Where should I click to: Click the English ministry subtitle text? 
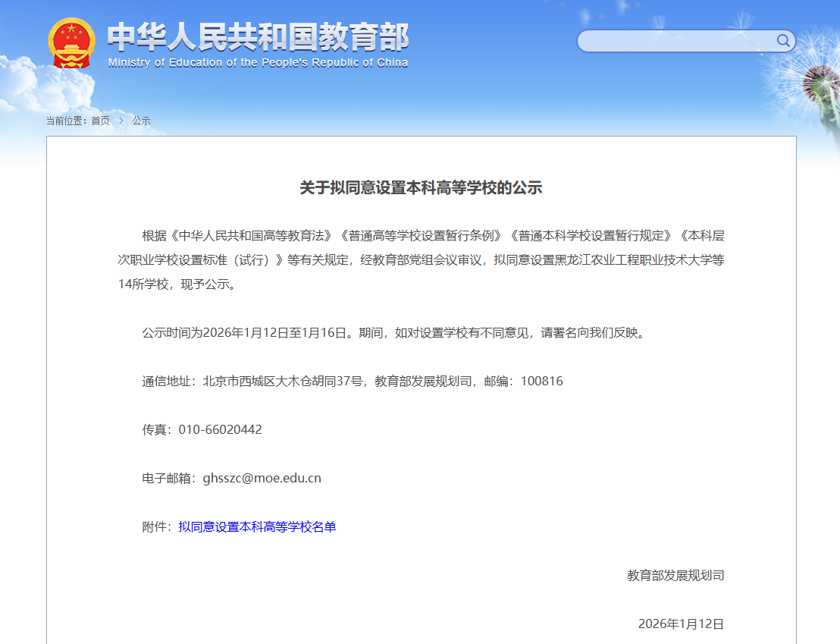tap(258, 64)
